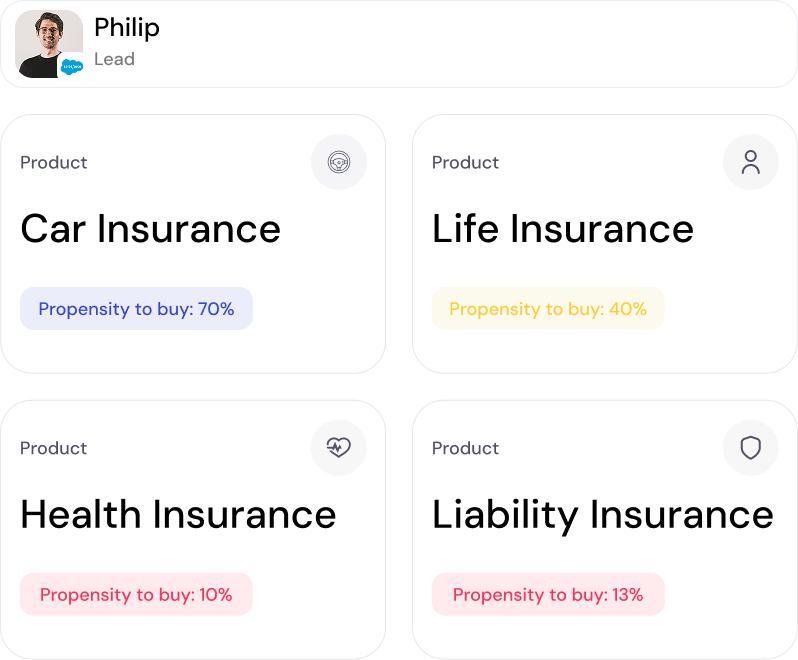Click the heartbeat icon on Health Insurance

tap(339, 448)
